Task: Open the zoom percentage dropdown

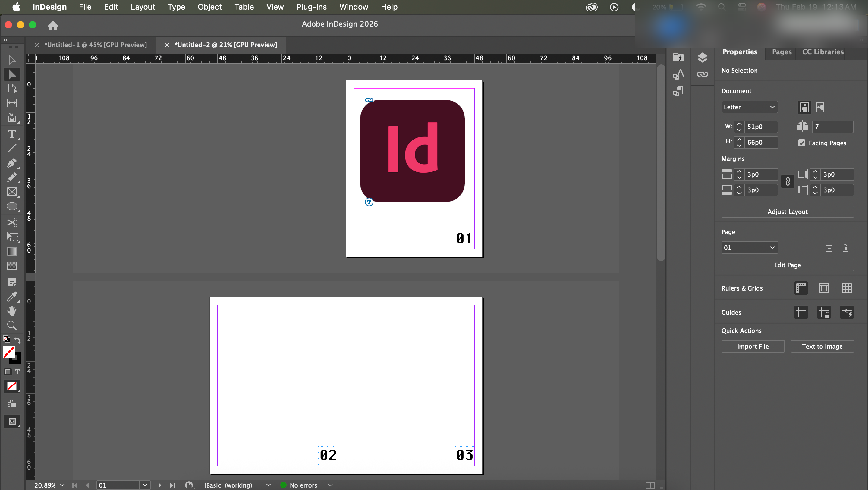Action: coord(62,485)
